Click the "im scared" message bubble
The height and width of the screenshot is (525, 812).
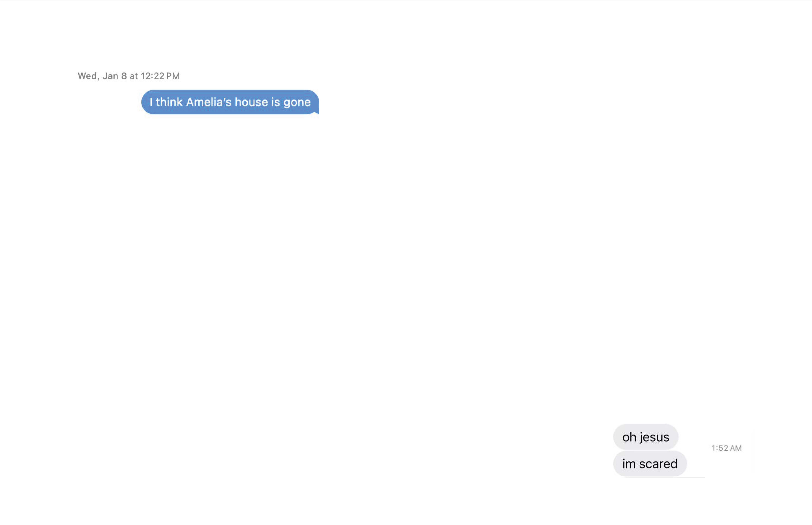650,464
